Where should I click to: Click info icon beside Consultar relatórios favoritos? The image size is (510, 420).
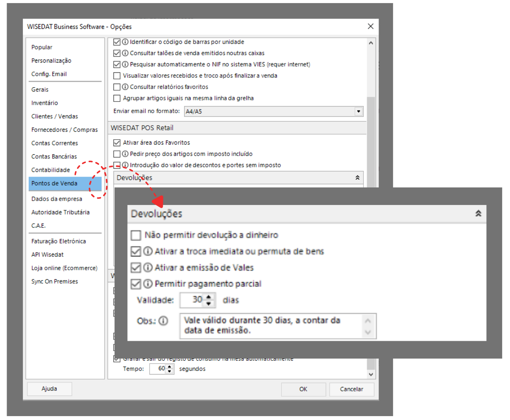coord(125,87)
